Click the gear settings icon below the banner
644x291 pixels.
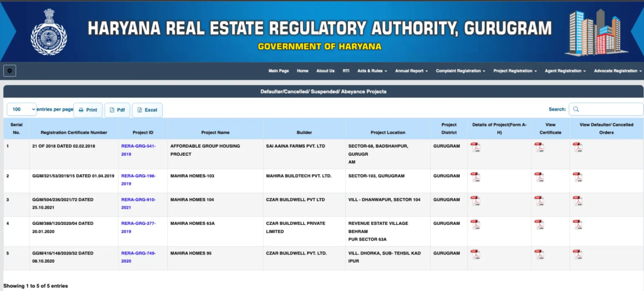[9, 70]
